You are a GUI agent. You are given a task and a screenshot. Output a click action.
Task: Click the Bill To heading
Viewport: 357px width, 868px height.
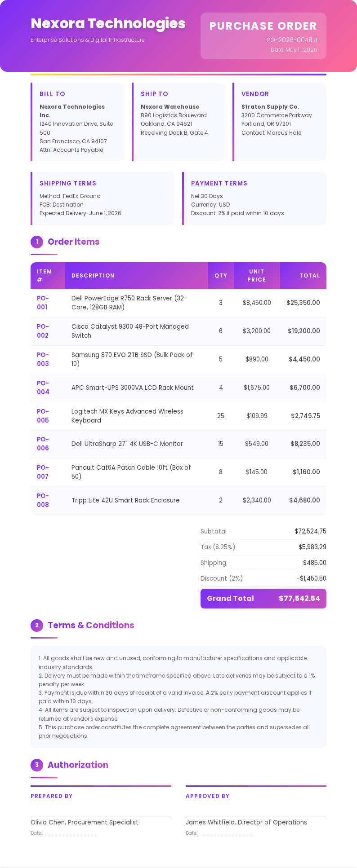point(52,94)
